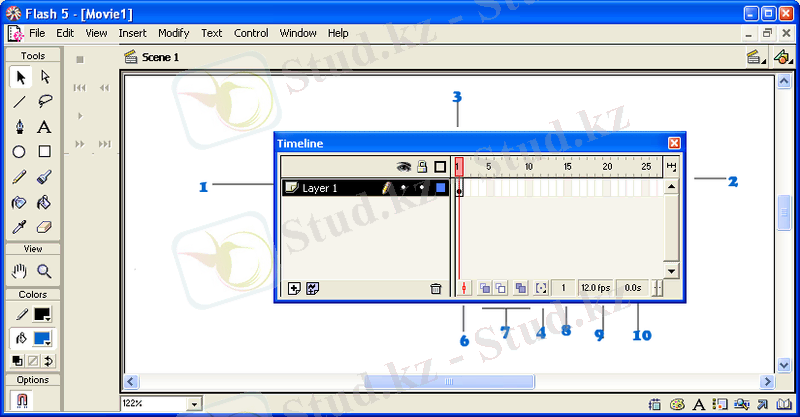800x417 pixels.
Task: Select the Subselect tool
Action: point(45,77)
